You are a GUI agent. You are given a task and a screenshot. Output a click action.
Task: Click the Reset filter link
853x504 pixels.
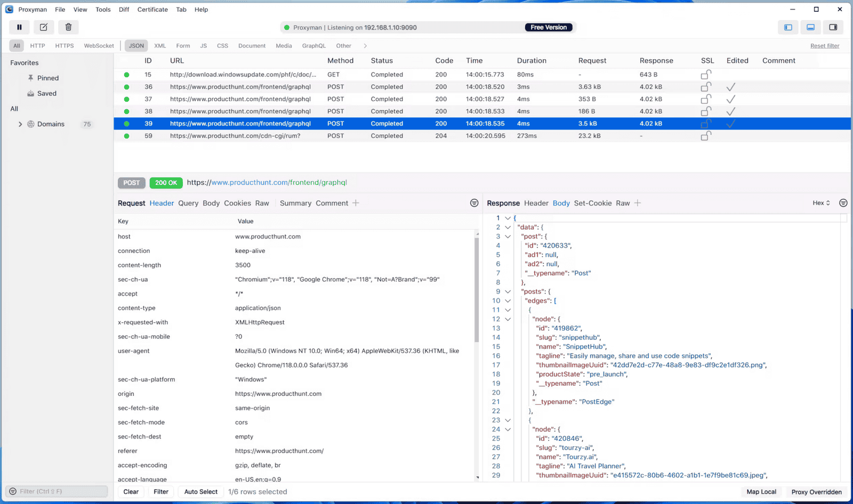point(824,46)
